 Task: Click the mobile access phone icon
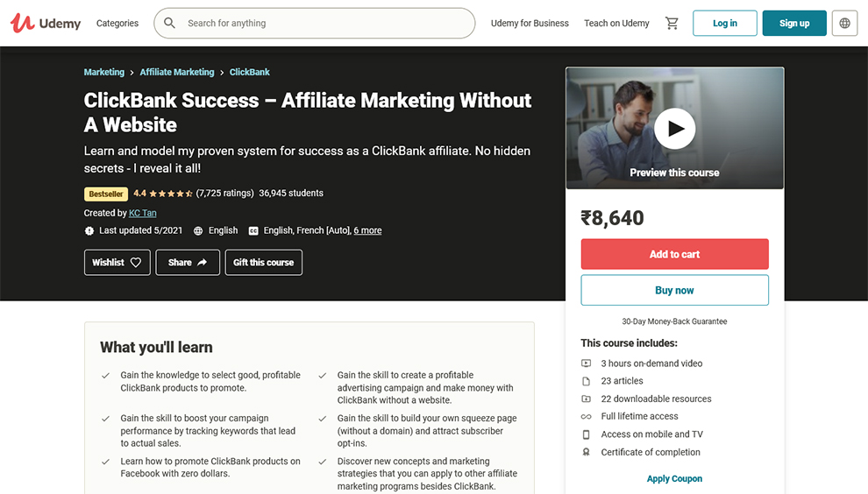point(586,434)
